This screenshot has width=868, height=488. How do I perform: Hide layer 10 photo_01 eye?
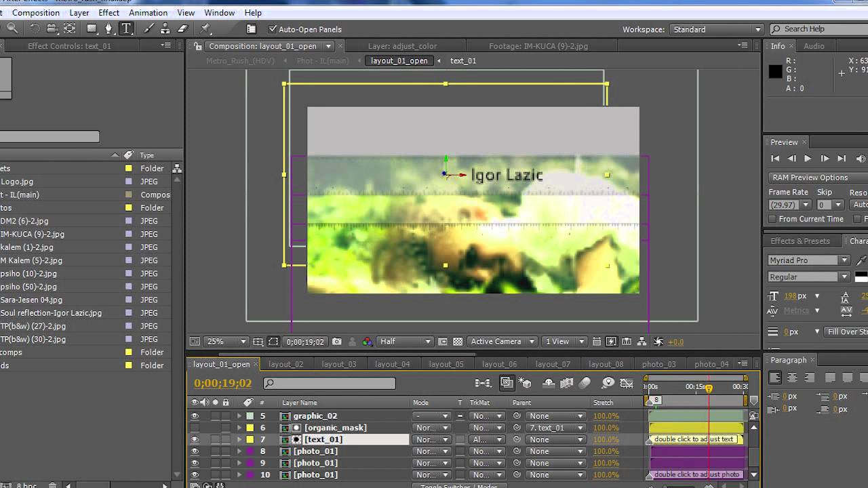[x=195, y=474]
